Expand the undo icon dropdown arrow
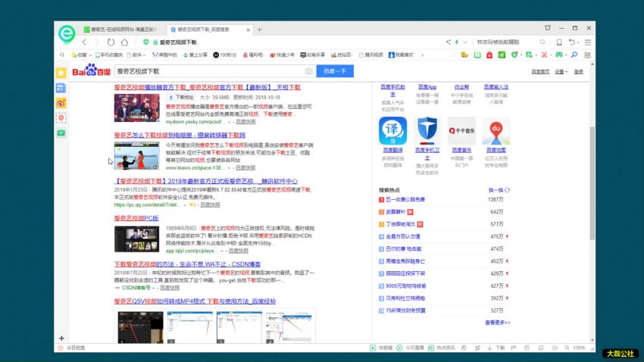 coord(578,42)
